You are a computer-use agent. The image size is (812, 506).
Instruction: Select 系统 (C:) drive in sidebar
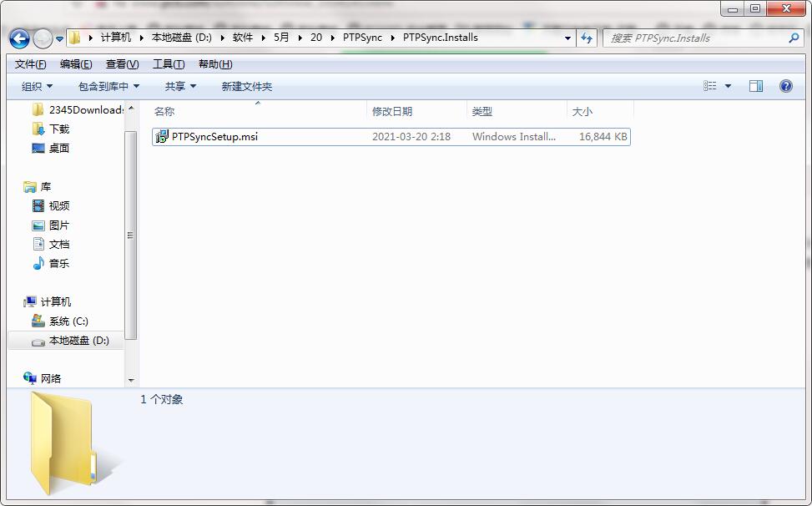60,321
